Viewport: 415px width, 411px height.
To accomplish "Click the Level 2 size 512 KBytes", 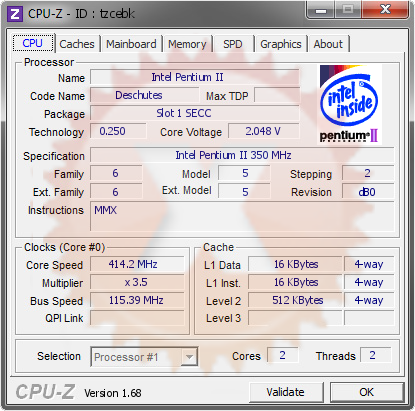I will 295,300.
